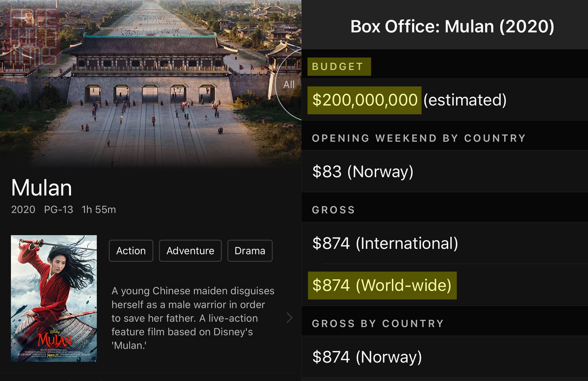Tap the All circular button on hero image

(x=289, y=84)
